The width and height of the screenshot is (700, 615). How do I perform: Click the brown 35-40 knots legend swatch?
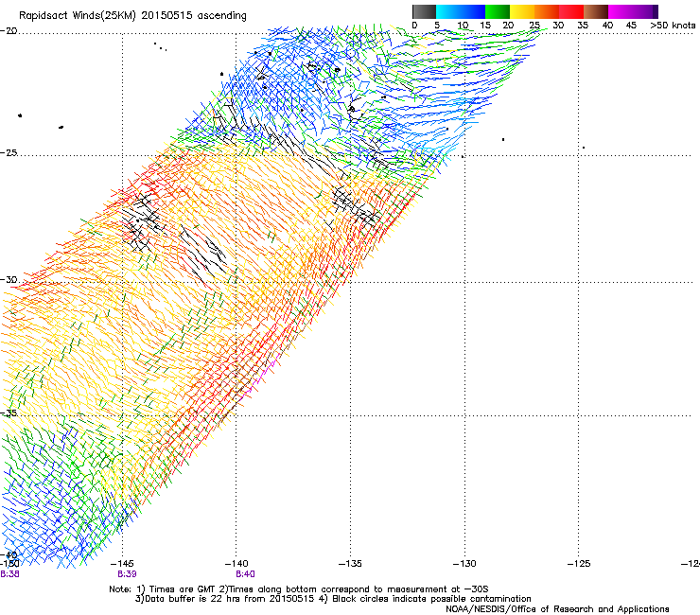coord(596,11)
